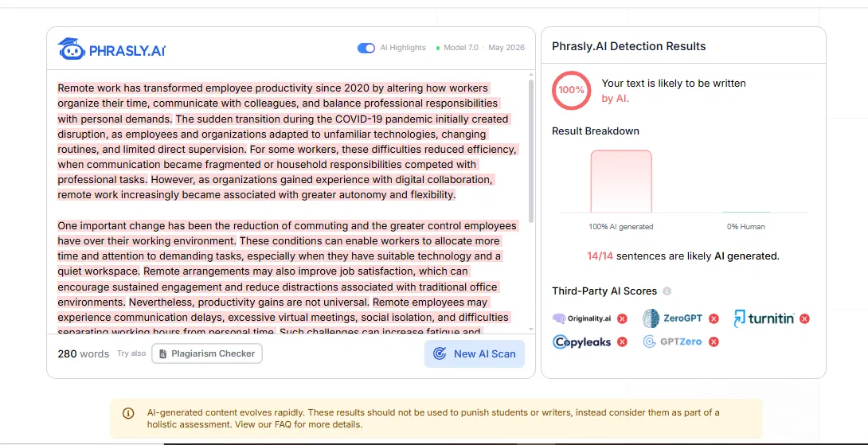868x445 pixels.
Task: Click the warning info icon in yellow banner
Action: point(128,413)
